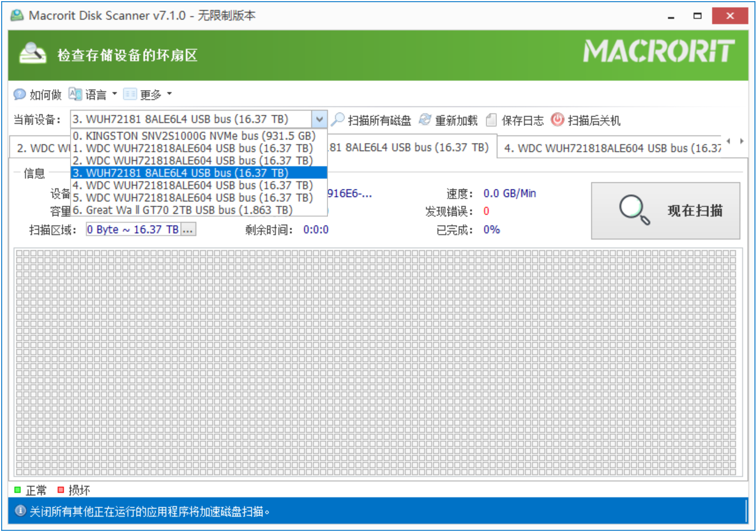Select 2. WDC WUH721818ALE604 in dropdown list
The height and width of the screenshot is (532, 756).
click(x=198, y=160)
